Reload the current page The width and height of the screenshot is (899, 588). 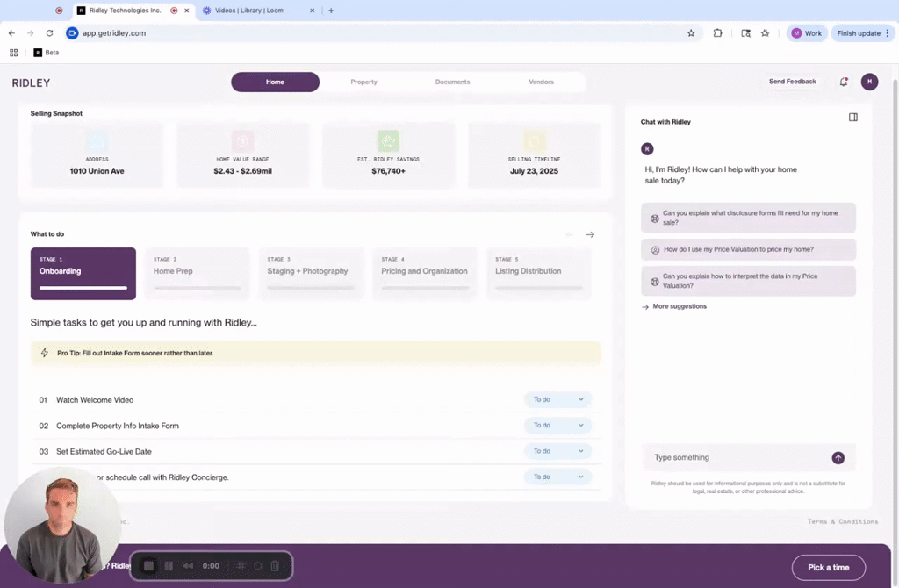[49, 33]
